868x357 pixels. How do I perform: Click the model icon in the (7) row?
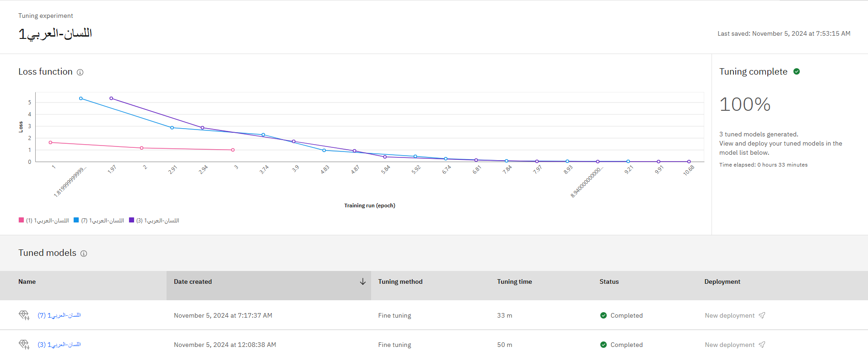(24, 315)
